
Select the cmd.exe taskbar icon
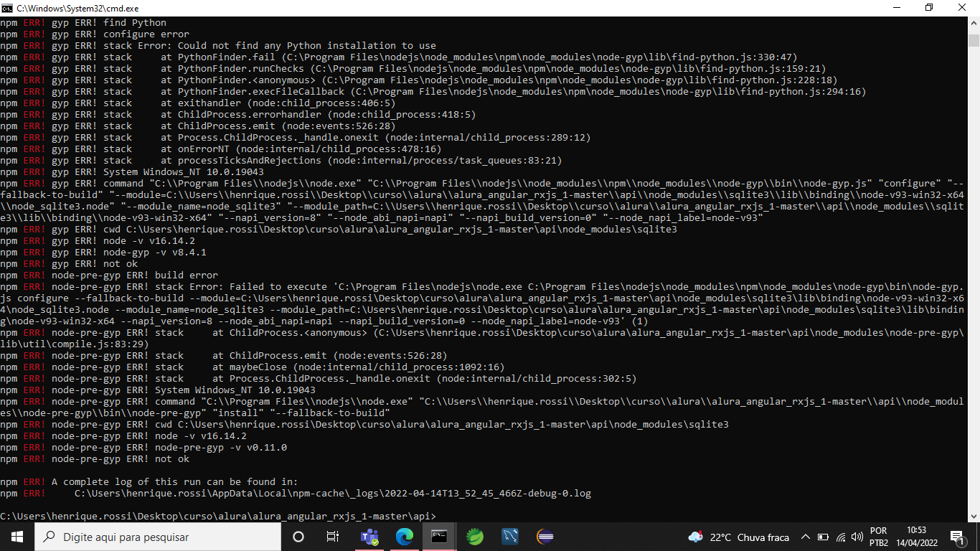pos(439,537)
